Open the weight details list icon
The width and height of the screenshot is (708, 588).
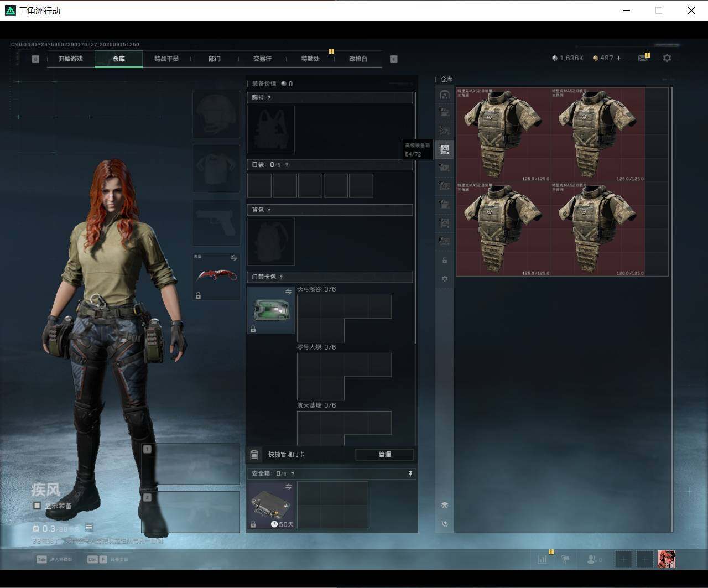coord(89,528)
